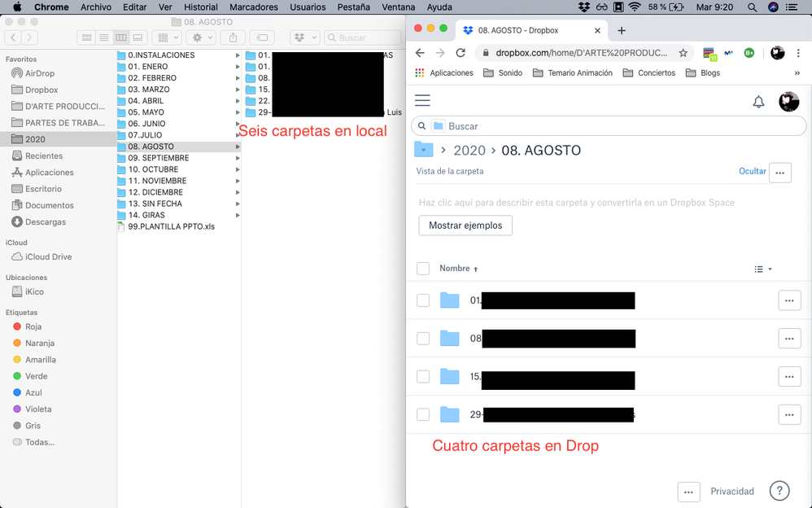Click the Finder search field
Image resolution: width=812 pixels, height=508 pixels.
pyautogui.click(x=363, y=37)
